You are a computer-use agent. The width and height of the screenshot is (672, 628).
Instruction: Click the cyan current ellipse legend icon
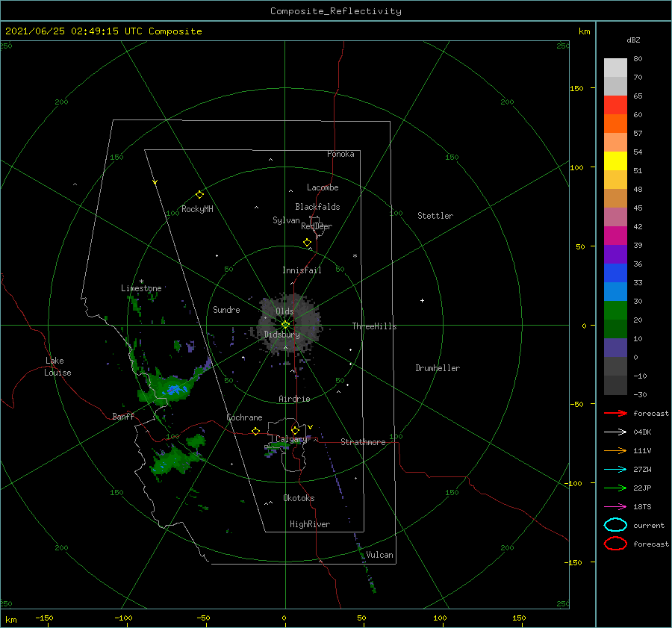pyautogui.click(x=615, y=525)
